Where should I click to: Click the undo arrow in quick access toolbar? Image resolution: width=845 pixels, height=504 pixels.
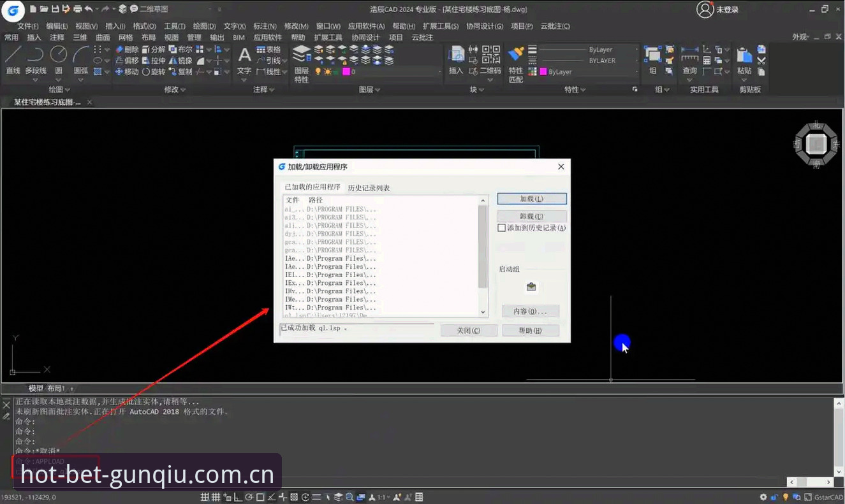tap(88, 9)
